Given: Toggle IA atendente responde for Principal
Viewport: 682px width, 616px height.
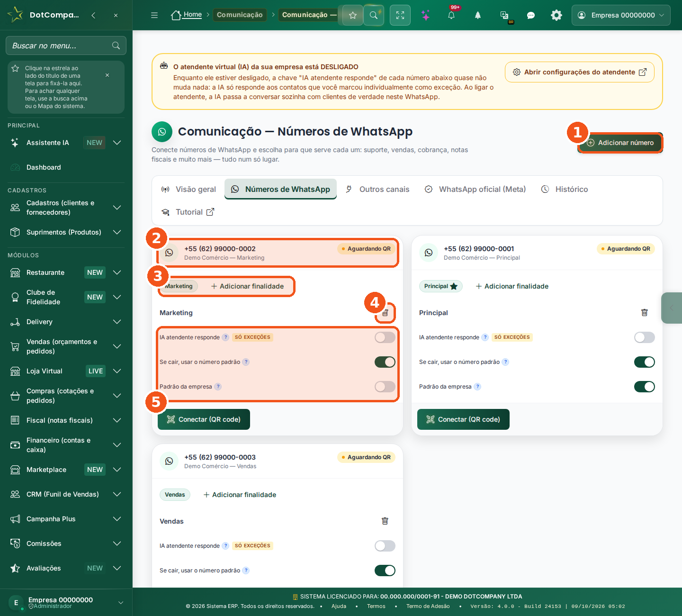Looking at the screenshot, I should (x=645, y=337).
